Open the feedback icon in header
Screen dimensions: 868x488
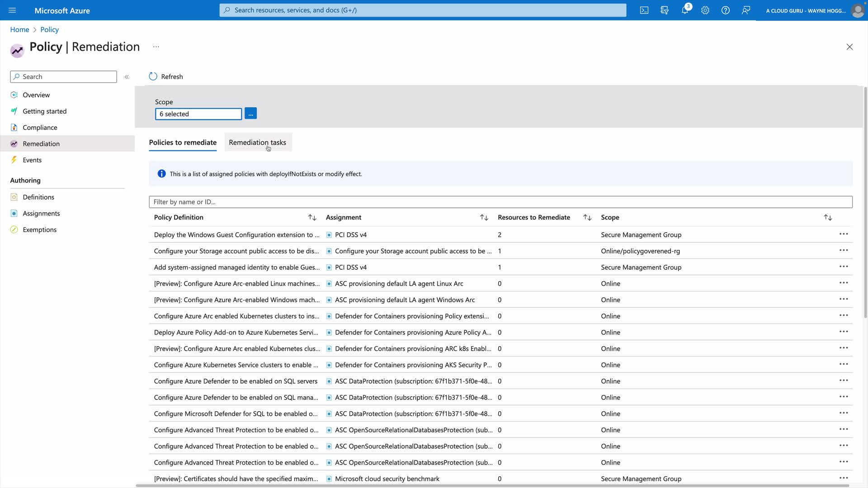coord(745,10)
